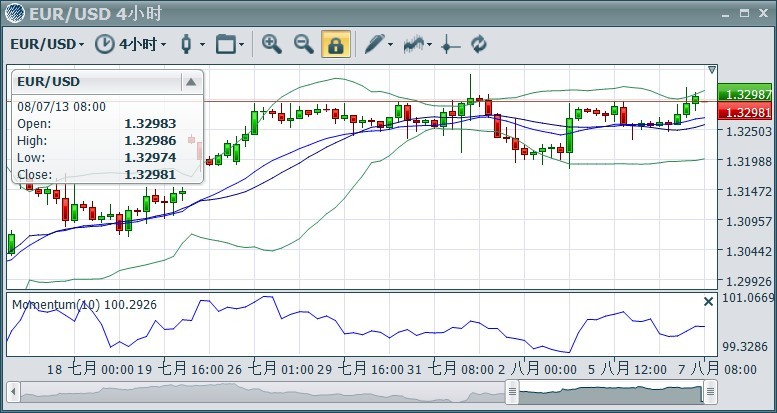Image resolution: width=777 pixels, height=413 pixels.
Task: Expand the template dropdown arrow
Action: [x=241, y=45]
